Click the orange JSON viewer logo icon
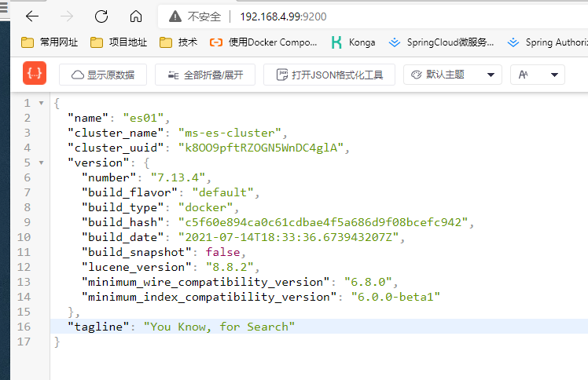 [x=35, y=73]
